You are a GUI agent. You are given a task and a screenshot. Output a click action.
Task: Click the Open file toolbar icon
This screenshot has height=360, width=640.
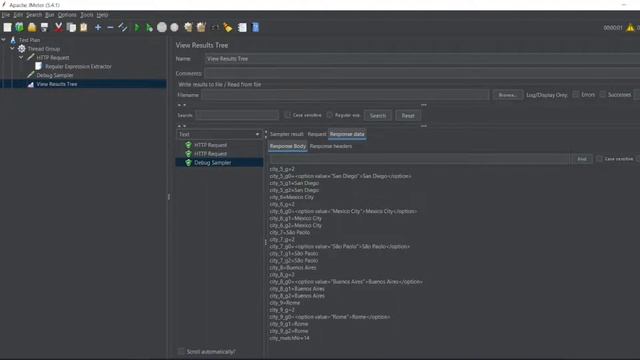(32, 27)
